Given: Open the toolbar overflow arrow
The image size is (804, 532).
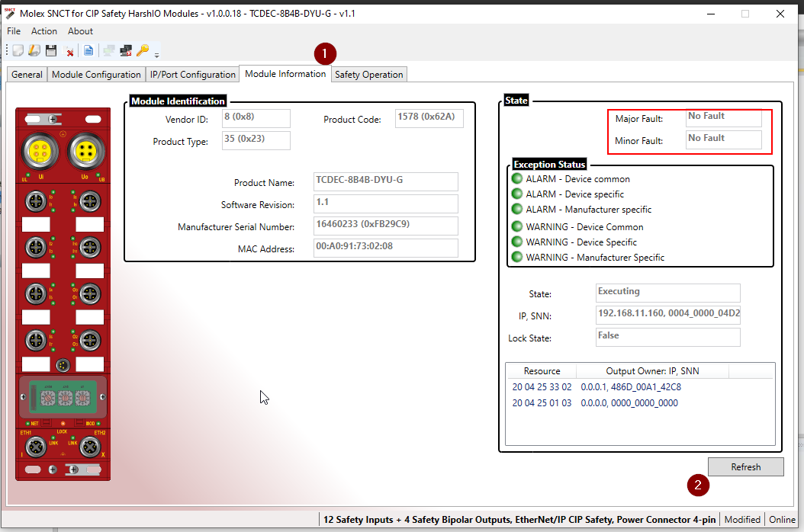Looking at the screenshot, I should [157, 55].
